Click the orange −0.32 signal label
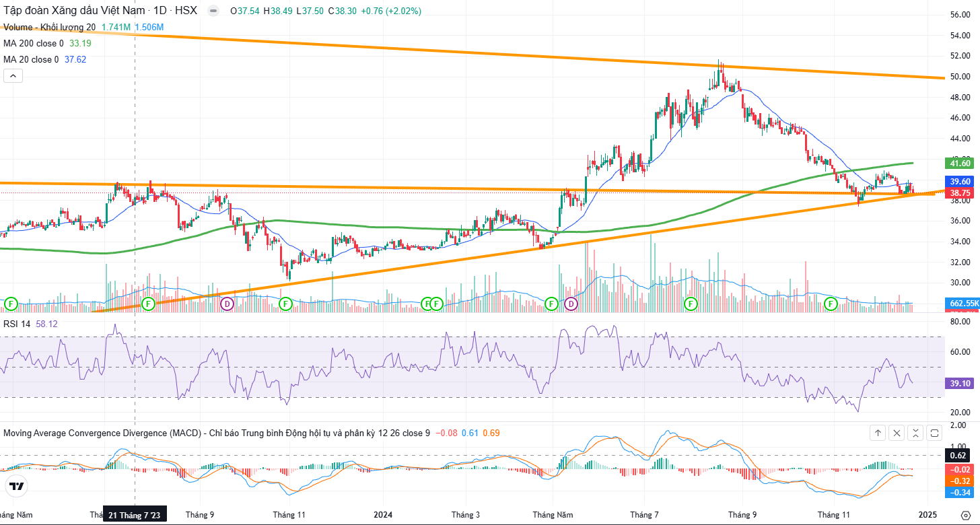This screenshot has width=980, height=525. 960,481
